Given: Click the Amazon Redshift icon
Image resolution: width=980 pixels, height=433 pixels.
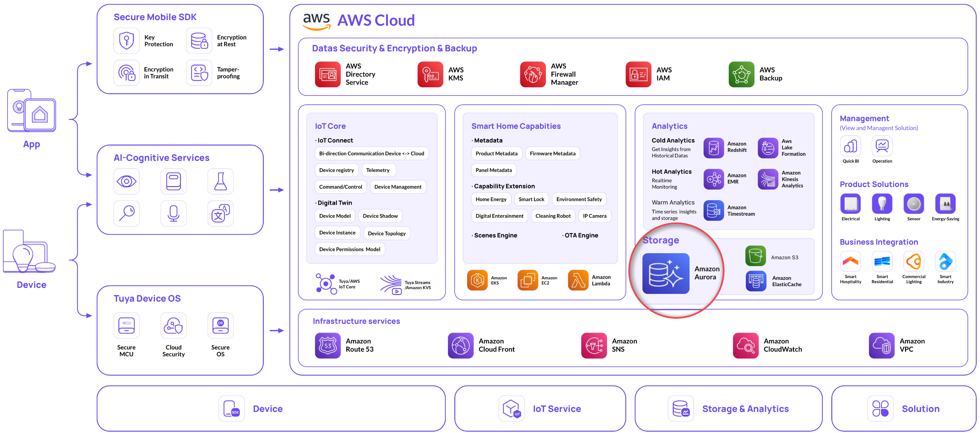Looking at the screenshot, I should 713,148.
